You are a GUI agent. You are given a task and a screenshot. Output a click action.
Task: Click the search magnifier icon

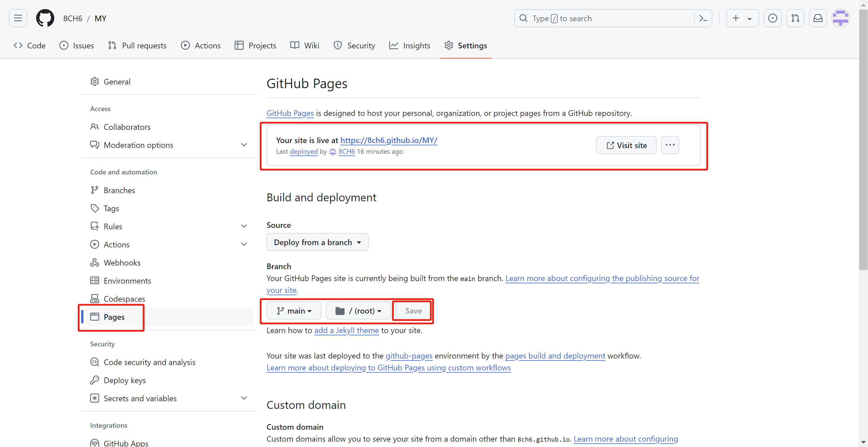pyautogui.click(x=523, y=18)
